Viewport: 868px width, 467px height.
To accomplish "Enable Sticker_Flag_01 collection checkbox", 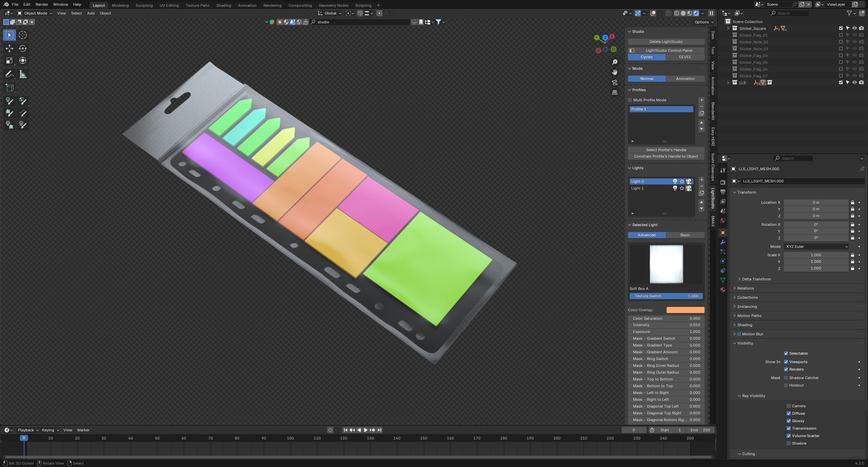I will tap(841, 35).
